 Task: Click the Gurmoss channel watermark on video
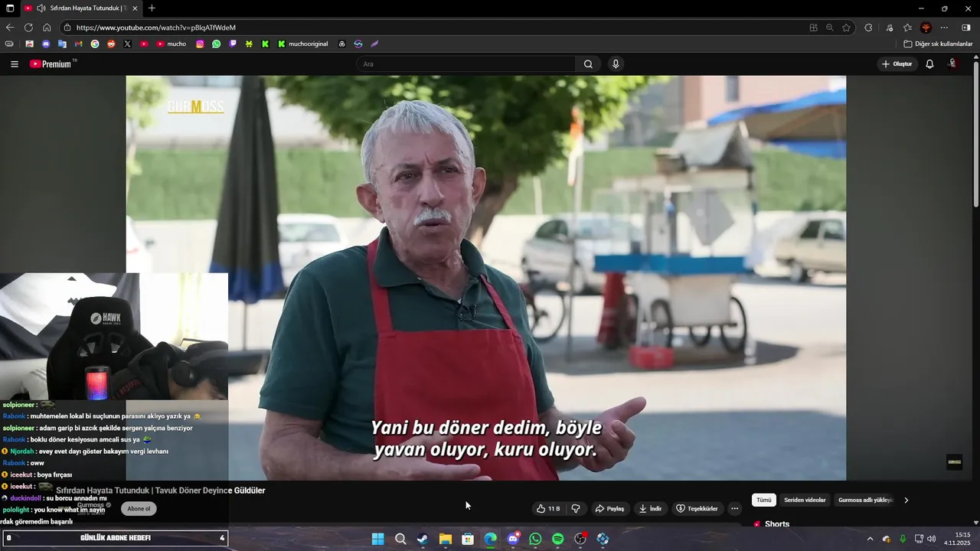(955, 461)
